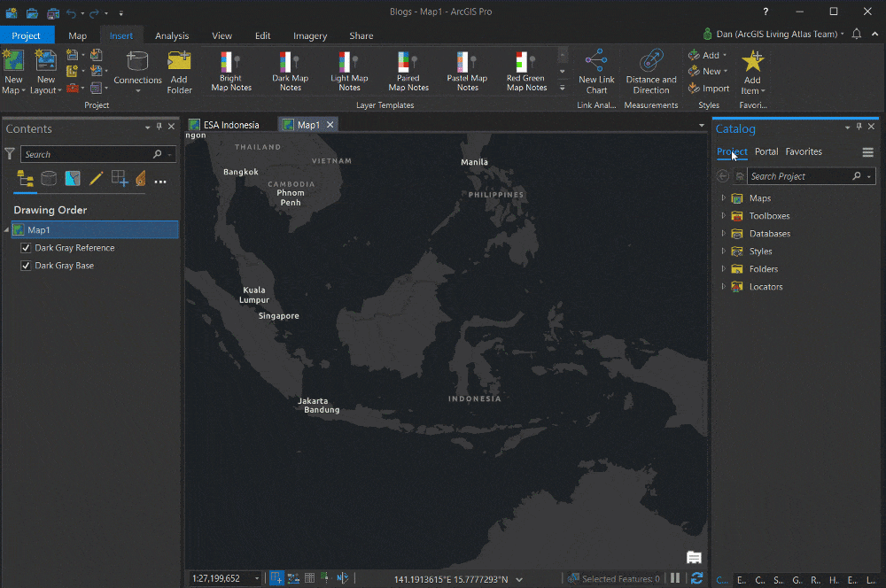Image resolution: width=886 pixels, height=588 pixels.
Task: Select the Dark Map Notes layer template
Action: pos(290,71)
